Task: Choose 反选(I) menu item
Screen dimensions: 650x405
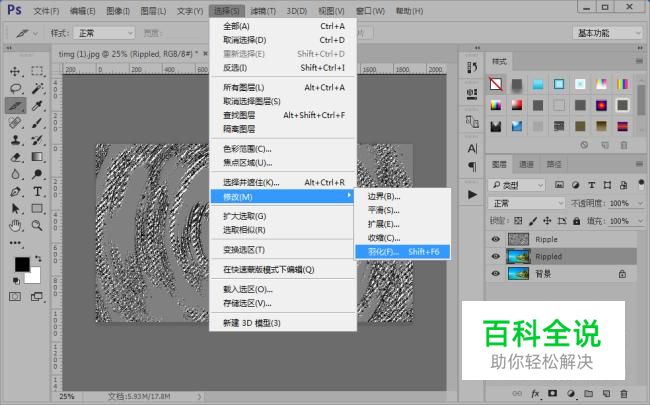Action: pyautogui.click(x=283, y=68)
